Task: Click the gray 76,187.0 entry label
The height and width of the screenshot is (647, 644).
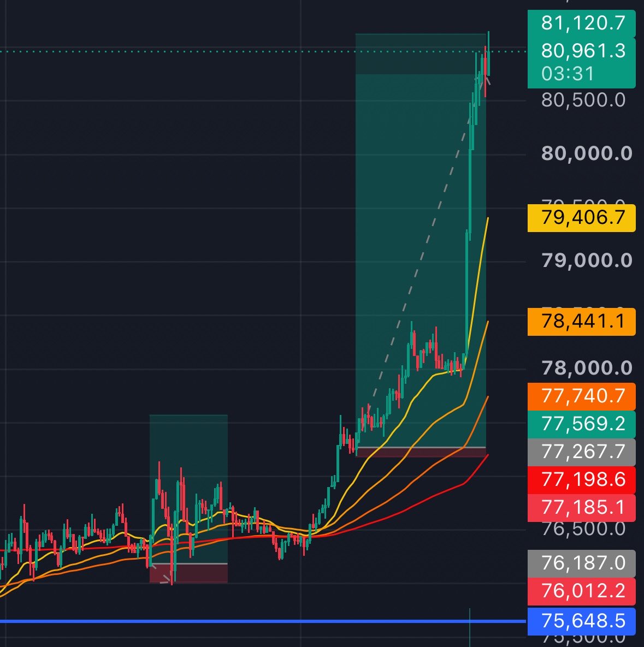Action: pyautogui.click(x=581, y=563)
